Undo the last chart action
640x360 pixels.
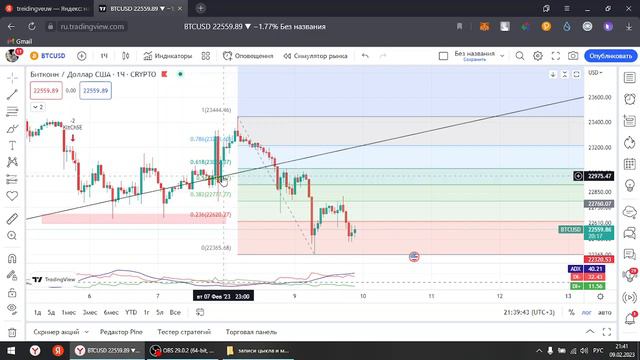(365, 56)
